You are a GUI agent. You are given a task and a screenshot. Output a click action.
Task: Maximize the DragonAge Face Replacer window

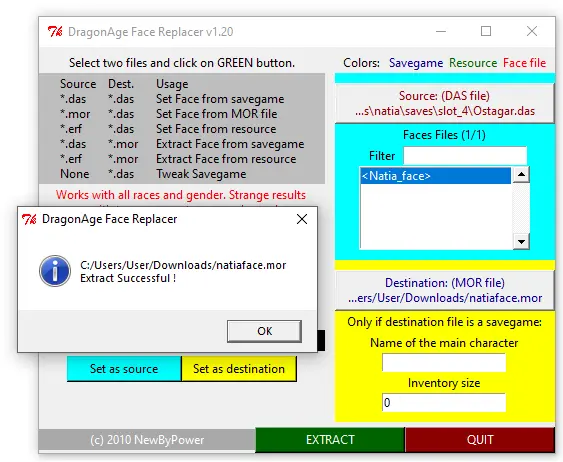(x=486, y=32)
